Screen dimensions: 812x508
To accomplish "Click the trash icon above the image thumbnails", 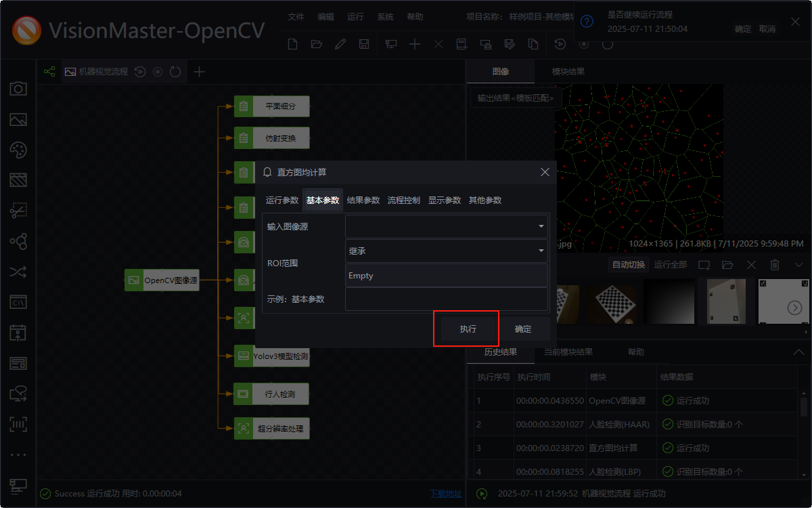I will (774, 265).
